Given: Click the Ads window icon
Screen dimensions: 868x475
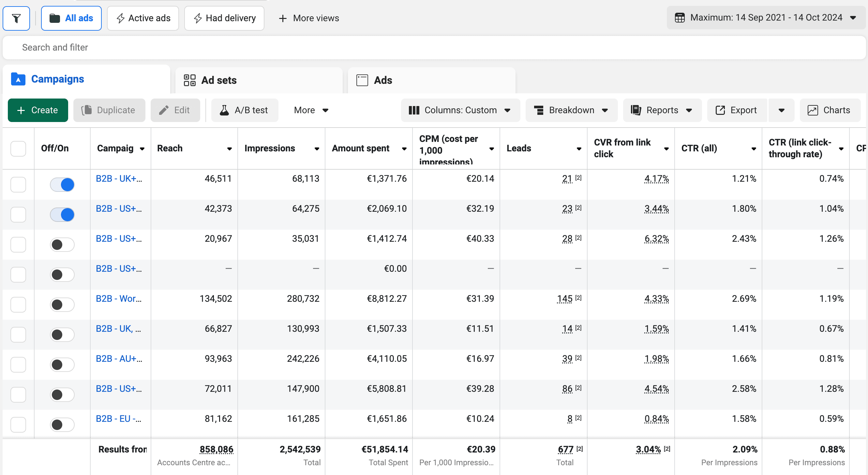Looking at the screenshot, I should coord(362,80).
